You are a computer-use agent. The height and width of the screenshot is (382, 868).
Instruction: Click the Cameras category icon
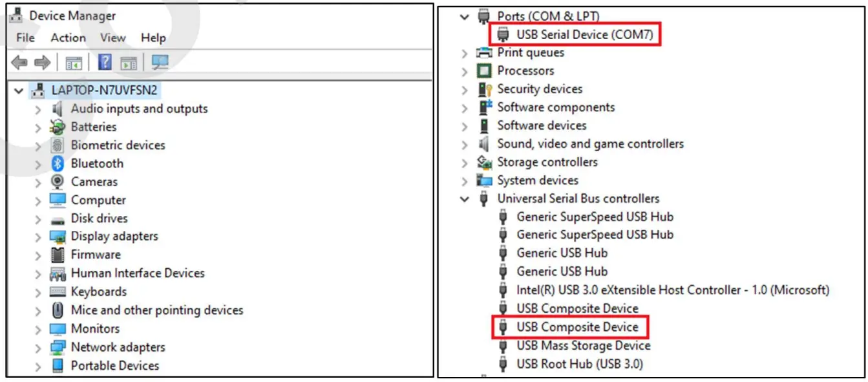point(57,182)
